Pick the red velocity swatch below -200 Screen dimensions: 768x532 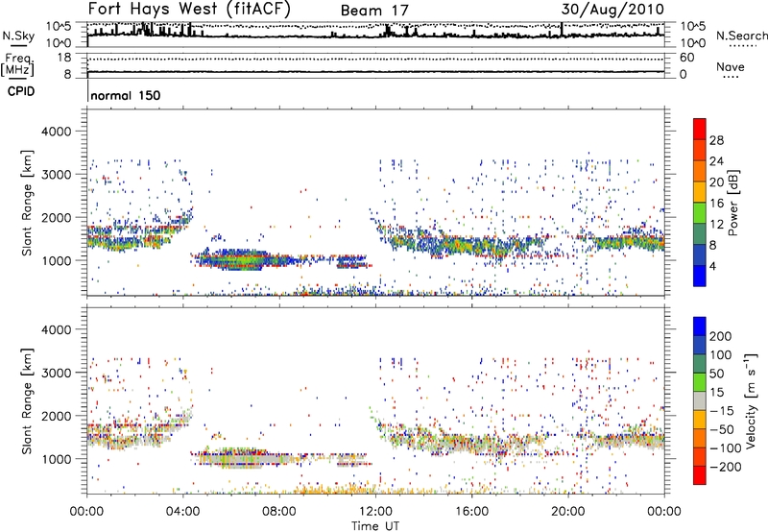700,475
